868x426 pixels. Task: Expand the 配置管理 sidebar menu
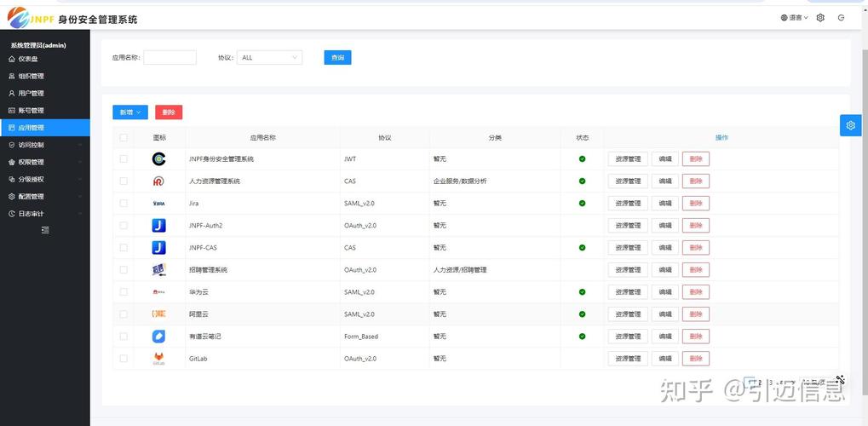(x=45, y=196)
